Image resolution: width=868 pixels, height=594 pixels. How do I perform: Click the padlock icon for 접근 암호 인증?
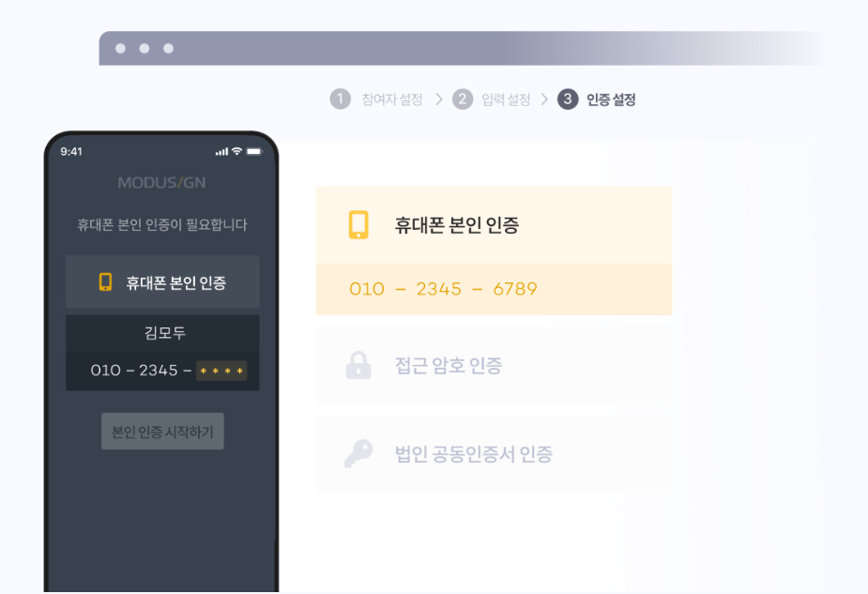tap(358, 365)
